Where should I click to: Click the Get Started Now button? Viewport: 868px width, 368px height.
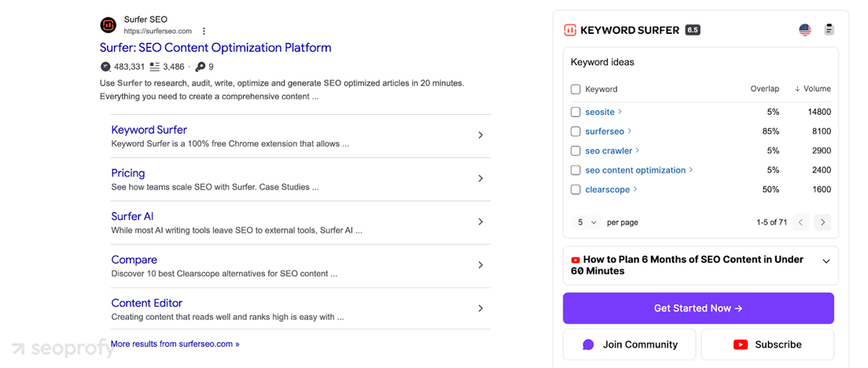click(x=698, y=308)
